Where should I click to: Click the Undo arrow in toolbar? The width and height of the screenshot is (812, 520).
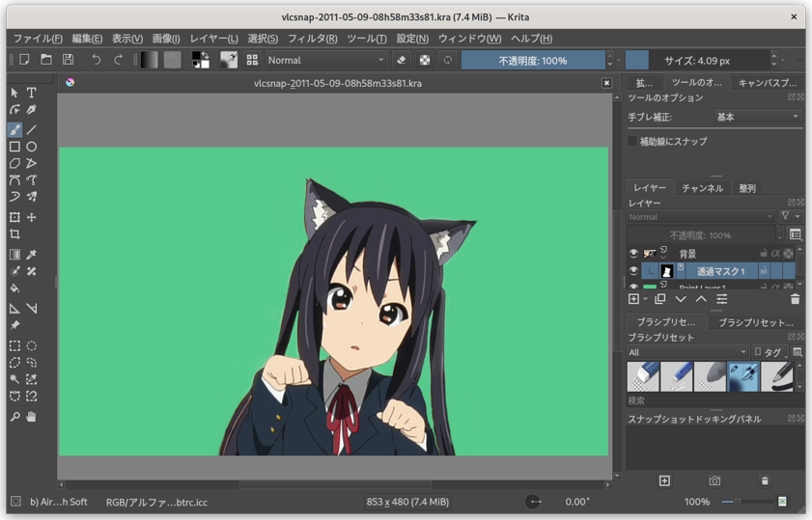[x=97, y=60]
